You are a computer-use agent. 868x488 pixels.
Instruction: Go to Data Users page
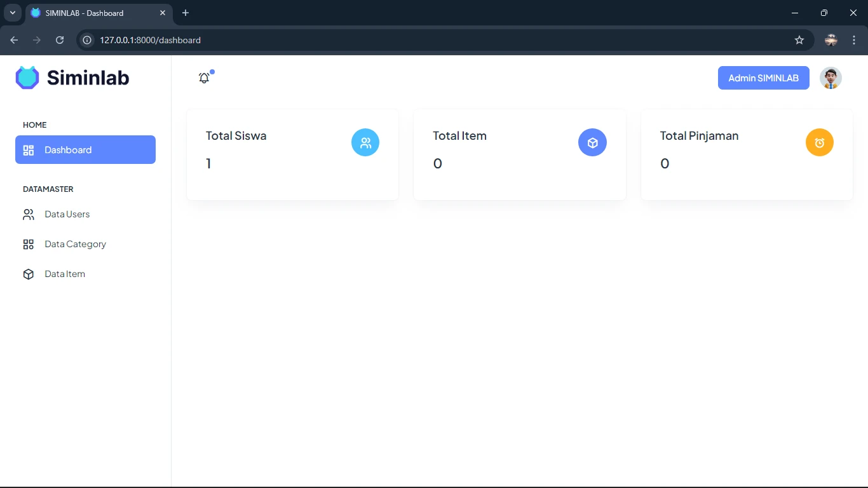tap(67, 215)
